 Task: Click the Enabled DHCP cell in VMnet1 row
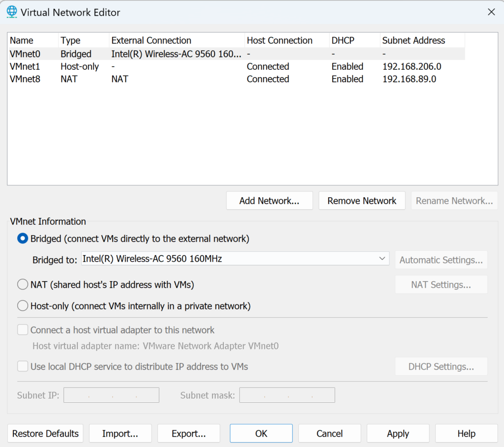(x=347, y=66)
